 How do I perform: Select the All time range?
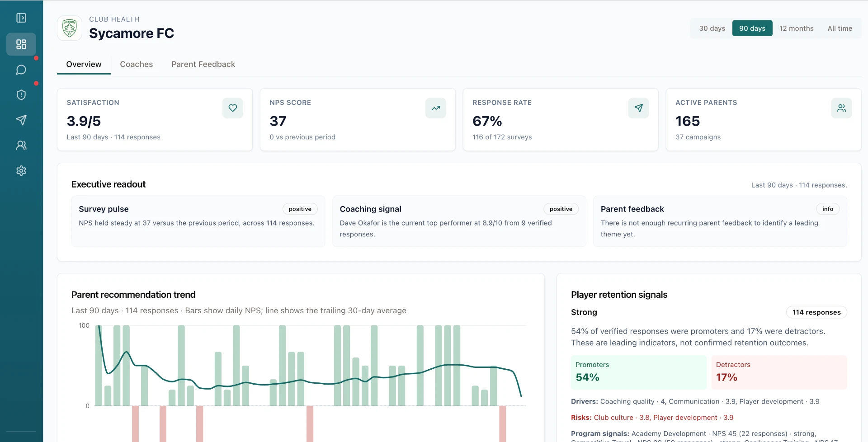(840, 28)
